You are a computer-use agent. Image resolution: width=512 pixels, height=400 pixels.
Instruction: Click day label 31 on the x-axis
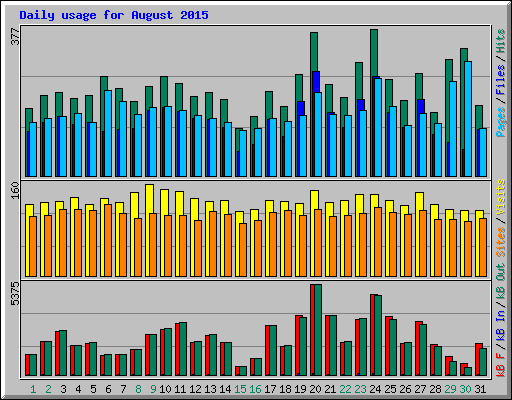click(x=480, y=389)
